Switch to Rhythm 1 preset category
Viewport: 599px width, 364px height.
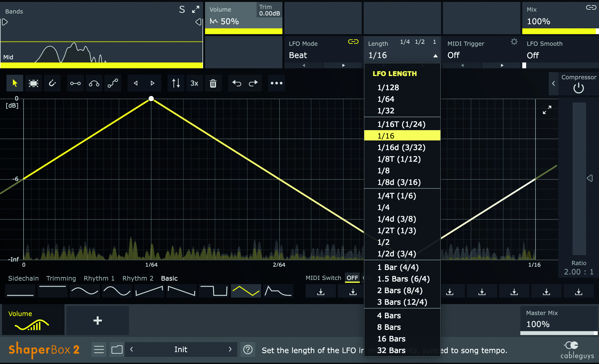tap(99, 278)
